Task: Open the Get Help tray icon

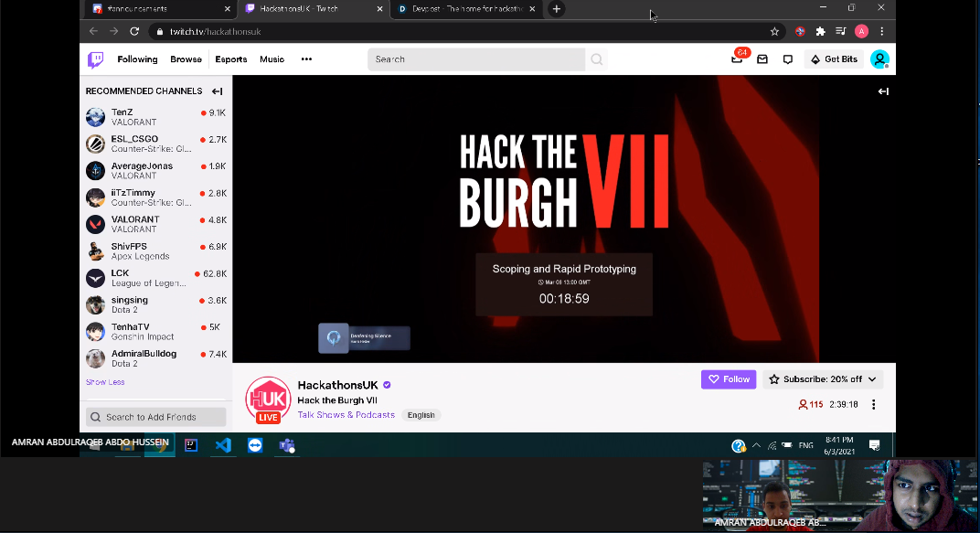Action: (x=738, y=445)
